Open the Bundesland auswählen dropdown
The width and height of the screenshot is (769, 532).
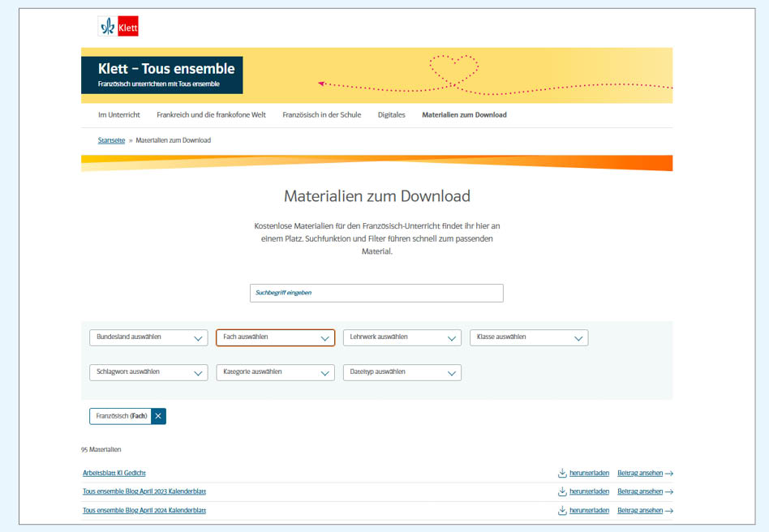(x=148, y=338)
